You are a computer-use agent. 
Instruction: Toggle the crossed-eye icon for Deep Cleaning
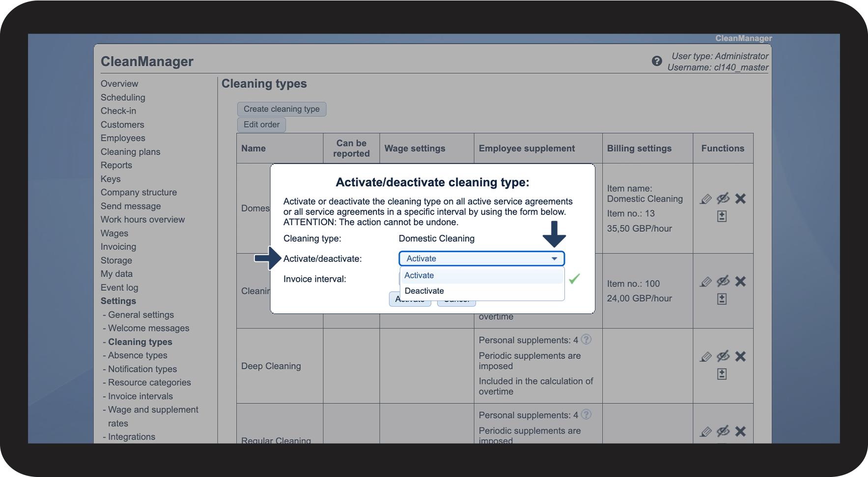pyautogui.click(x=723, y=357)
